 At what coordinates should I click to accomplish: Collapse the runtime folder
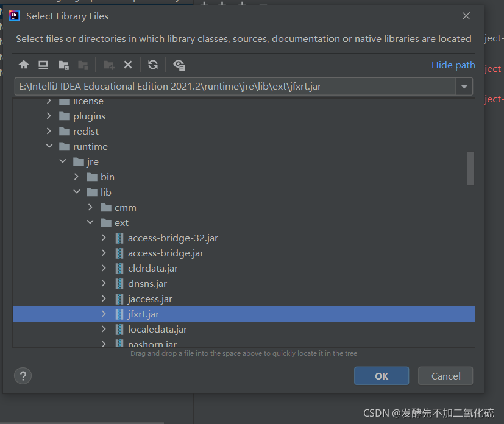(x=49, y=146)
